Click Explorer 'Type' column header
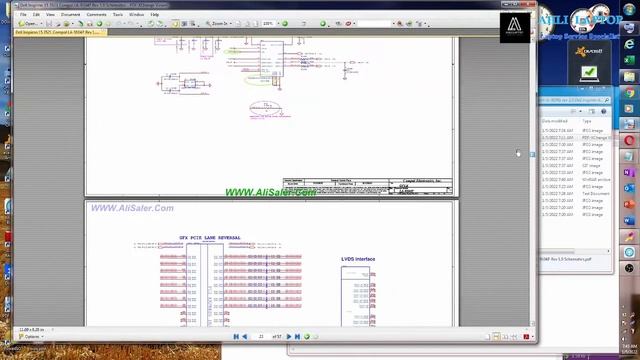640x360 pixels. [587, 121]
